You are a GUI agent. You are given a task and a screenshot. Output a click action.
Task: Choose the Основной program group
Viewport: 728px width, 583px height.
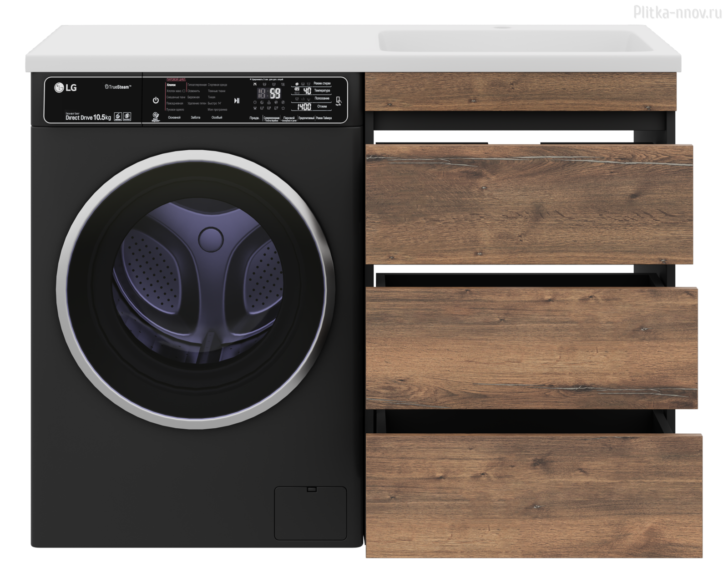coord(174,118)
